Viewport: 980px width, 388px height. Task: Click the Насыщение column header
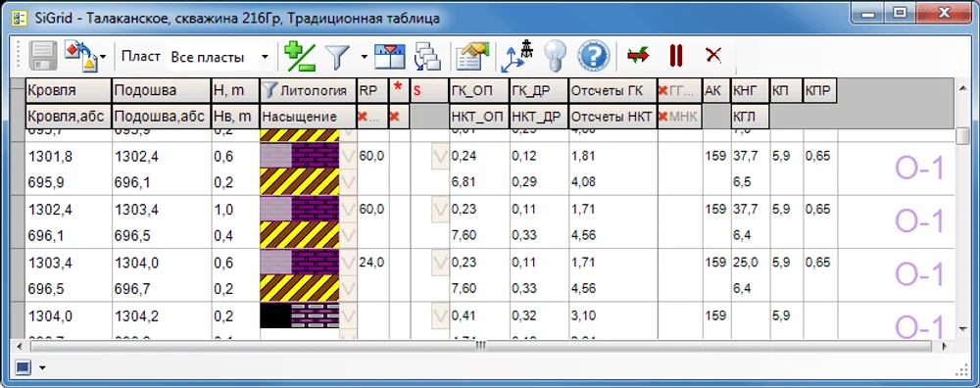click(308, 117)
